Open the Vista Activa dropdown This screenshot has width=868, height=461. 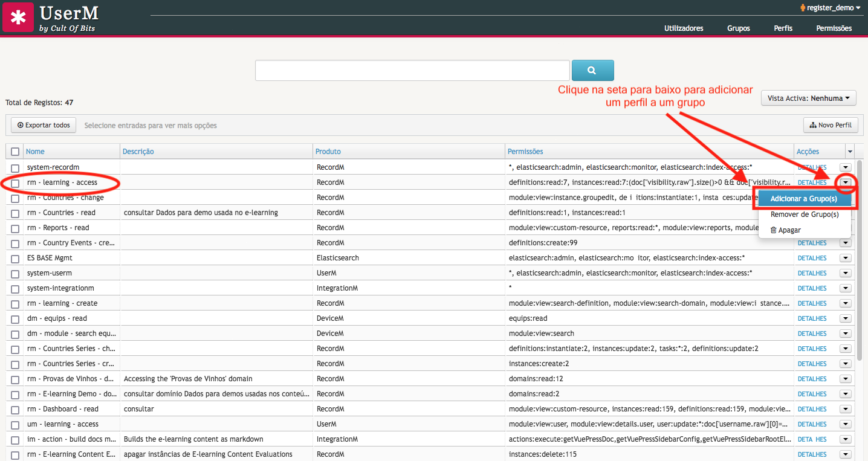click(x=809, y=98)
